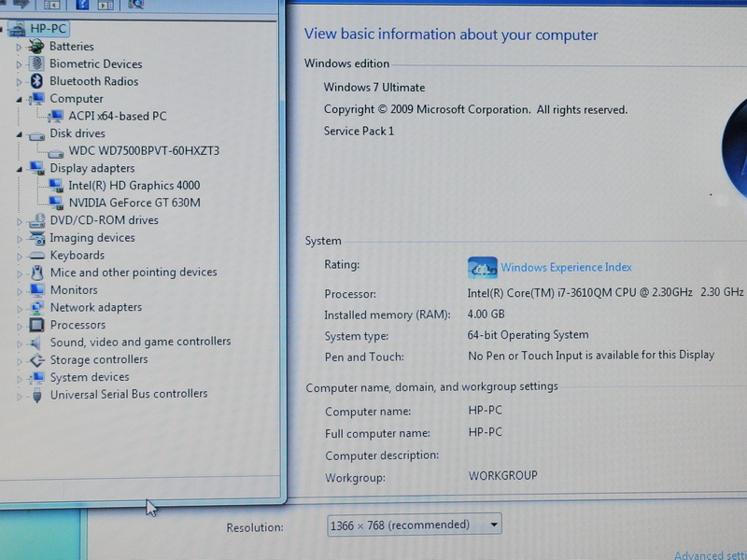
Task: Click the Service Pack 1 text
Action: coord(359,131)
